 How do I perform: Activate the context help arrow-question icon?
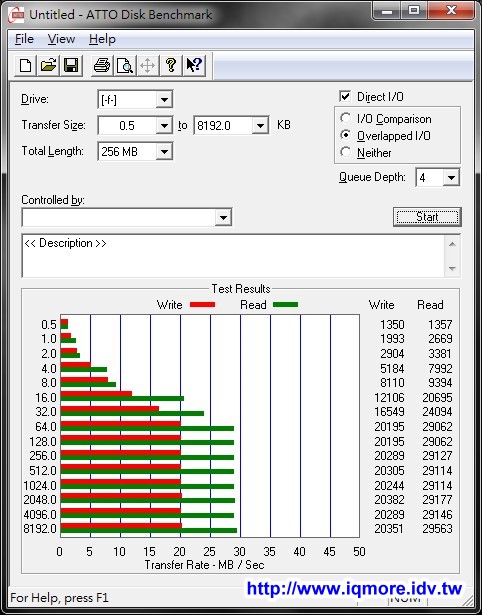click(x=194, y=65)
